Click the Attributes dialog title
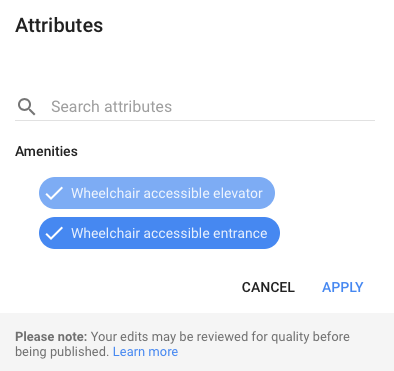Screen dimensions: 394x371 59,25
